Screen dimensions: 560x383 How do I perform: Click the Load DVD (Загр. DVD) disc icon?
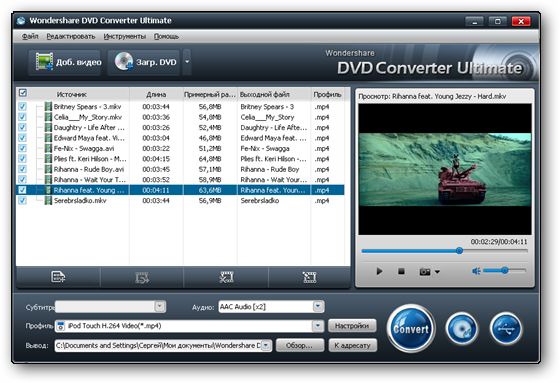pos(124,61)
